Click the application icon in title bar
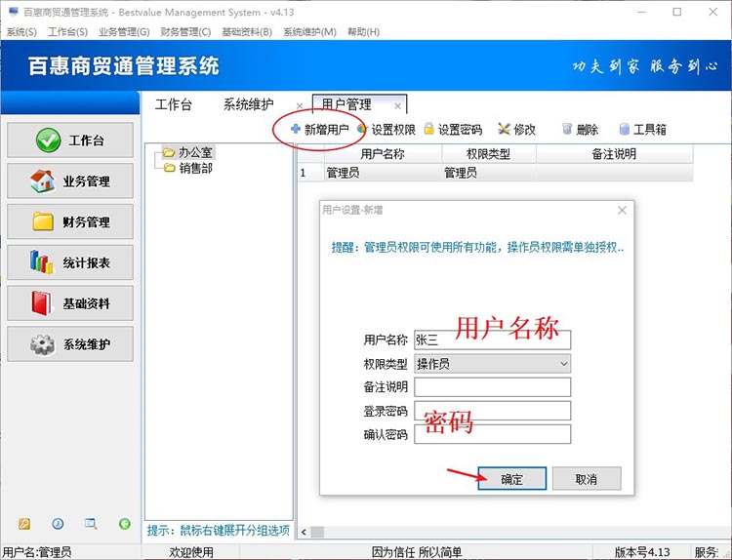The height and width of the screenshot is (560, 732). (x=13, y=11)
